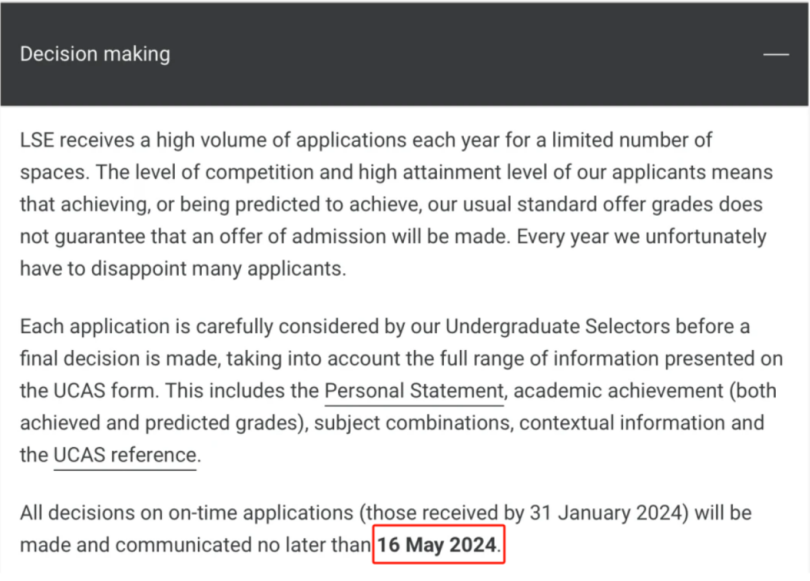Collapse the Decision making section via minus icon
810x581 pixels.
coord(776,54)
